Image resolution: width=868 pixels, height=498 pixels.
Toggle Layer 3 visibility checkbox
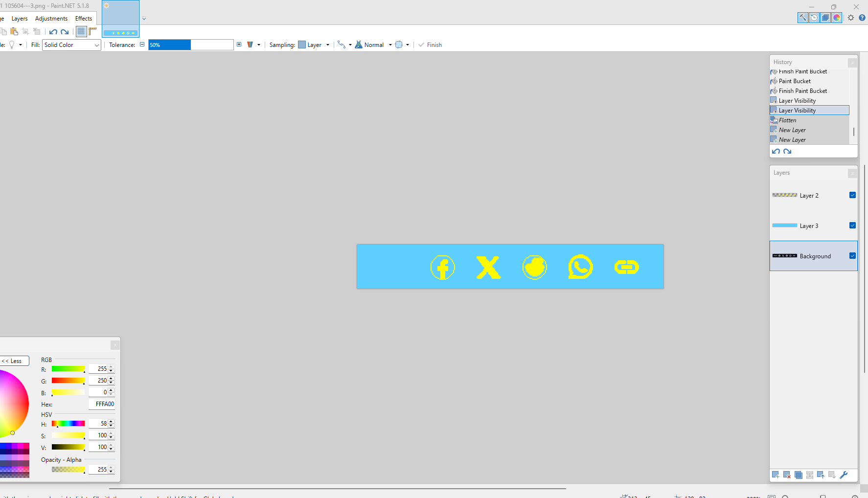point(852,226)
